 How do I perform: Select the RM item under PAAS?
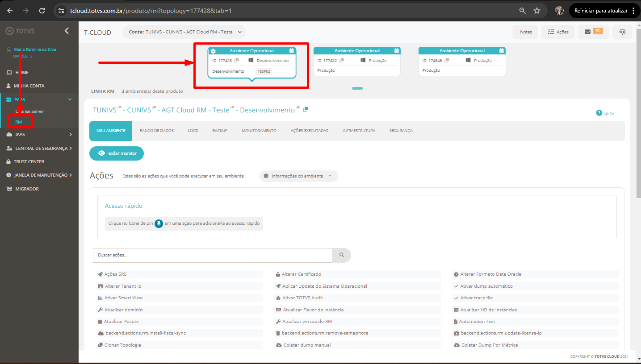click(x=19, y=122)
